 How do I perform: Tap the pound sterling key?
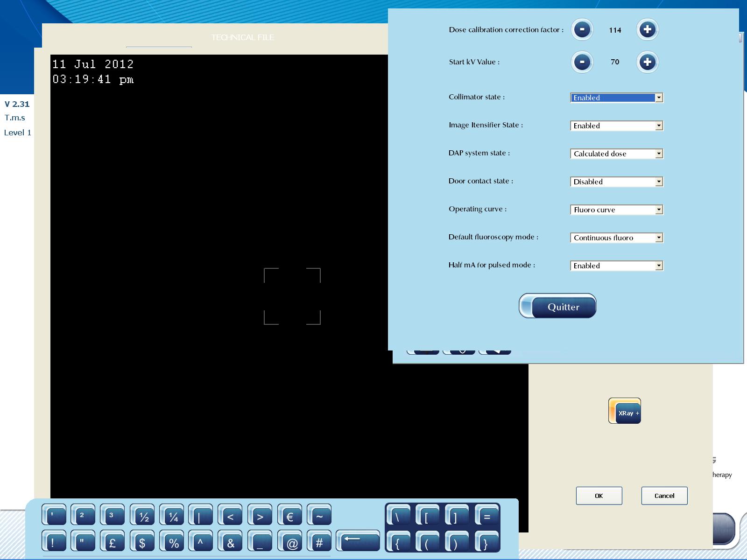coord(113,541)
